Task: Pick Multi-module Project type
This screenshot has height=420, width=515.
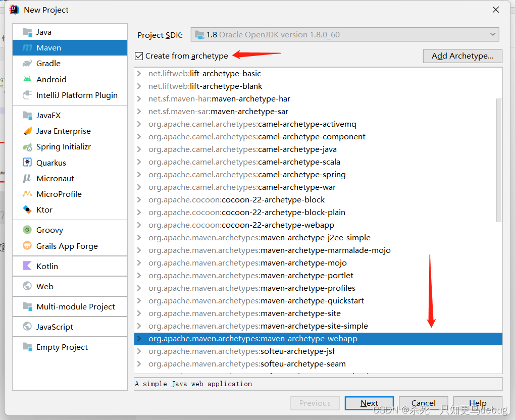Action: [70, 307]
